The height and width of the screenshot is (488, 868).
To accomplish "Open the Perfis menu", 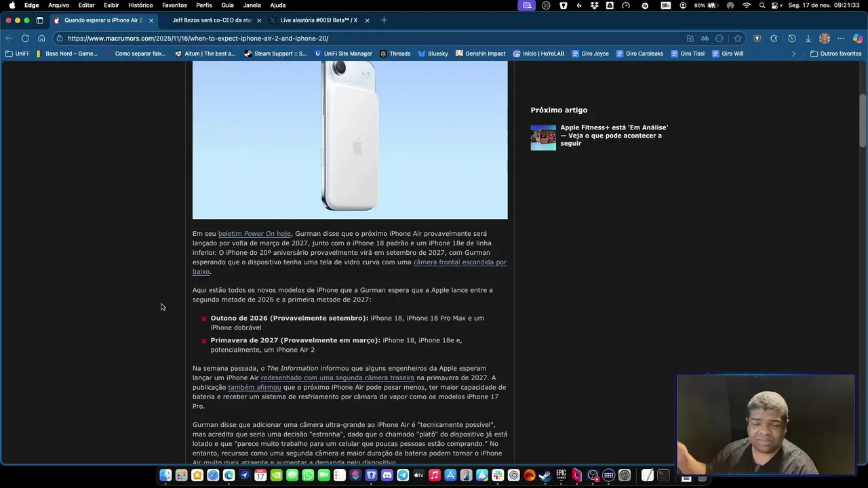I will click(204, 5).
